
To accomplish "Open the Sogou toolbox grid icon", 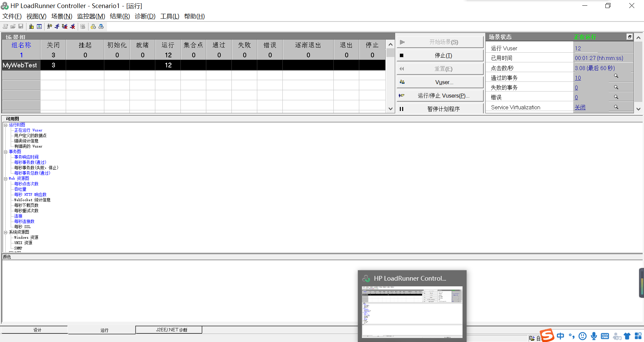I will point(638,336).
